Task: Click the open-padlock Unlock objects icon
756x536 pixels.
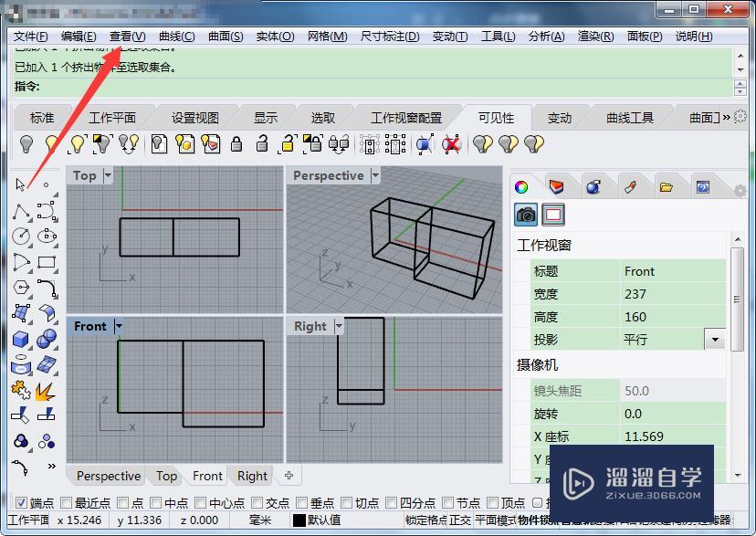Action: click(262, 143)
